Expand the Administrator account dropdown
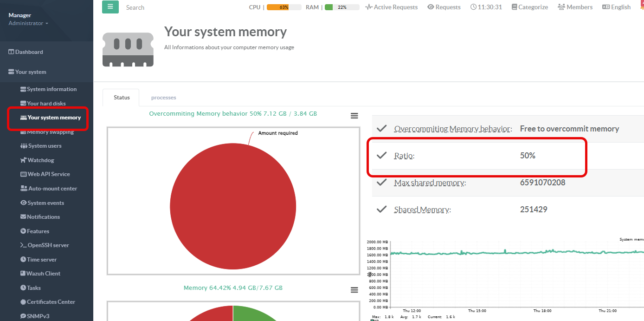Image resolution: width=644 pixels, height=321 pixels. click(28, 23)
